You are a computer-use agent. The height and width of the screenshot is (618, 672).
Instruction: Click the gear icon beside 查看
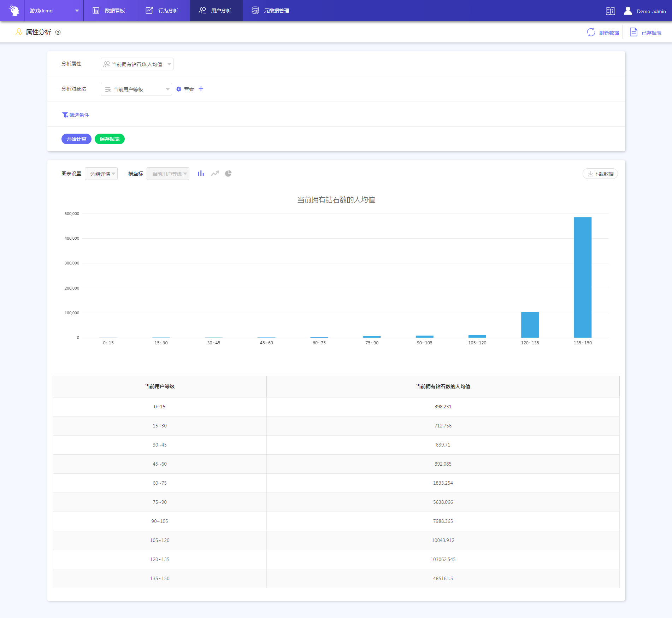coord(179,89)
